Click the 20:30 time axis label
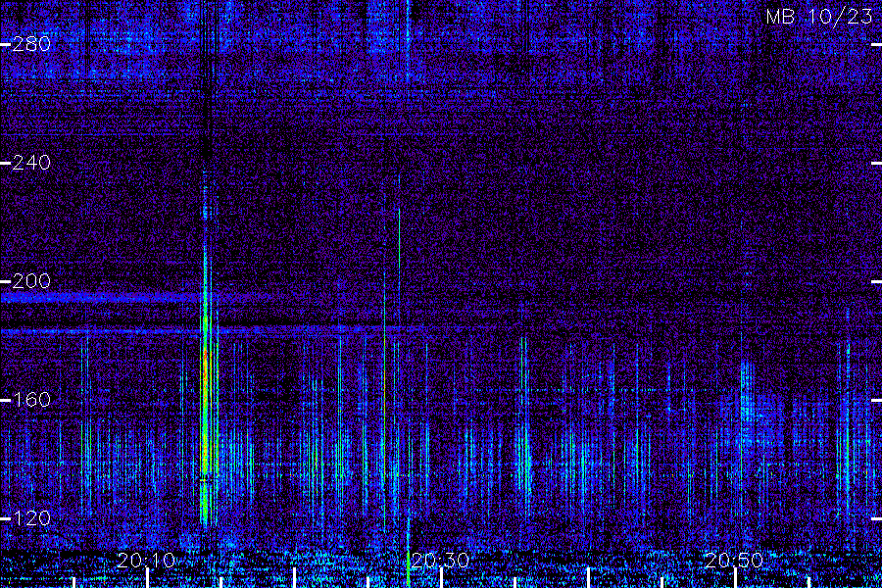Viewport: 882px width, 588px height. [440, 560]
